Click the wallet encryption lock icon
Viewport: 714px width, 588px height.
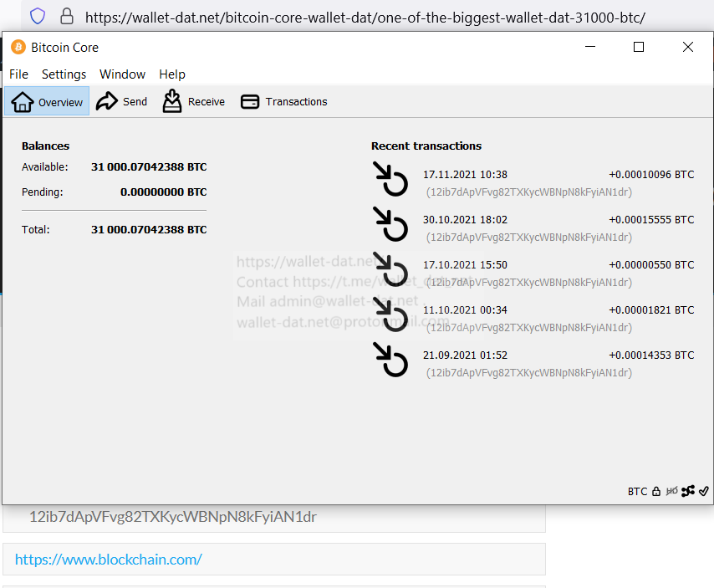[x=656, y=492]
